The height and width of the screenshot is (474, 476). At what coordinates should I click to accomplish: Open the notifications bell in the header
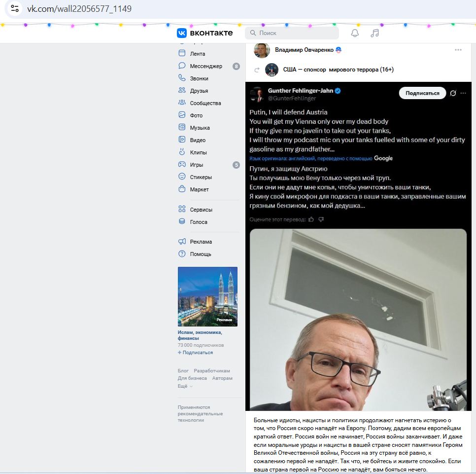[x=355, y=32]
